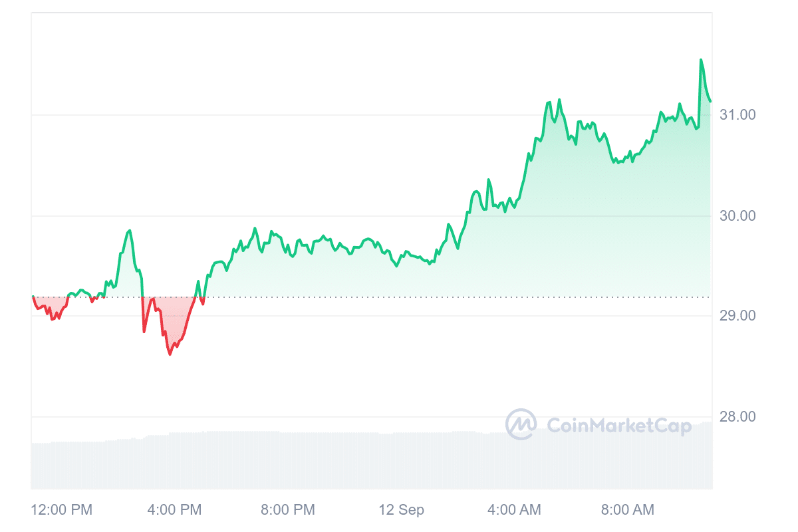
Task: Click the green spike before 4:00 PM
Action: coord(130,231)
